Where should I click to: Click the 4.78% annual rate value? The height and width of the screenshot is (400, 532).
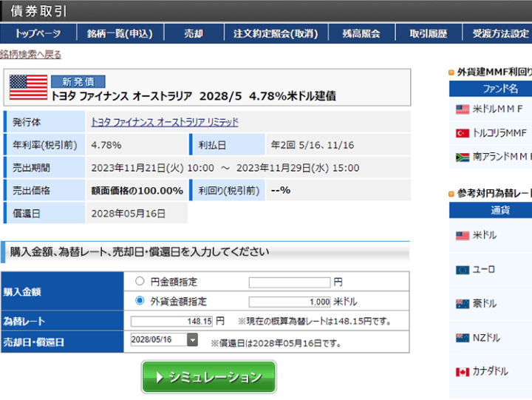coord(106,146)
